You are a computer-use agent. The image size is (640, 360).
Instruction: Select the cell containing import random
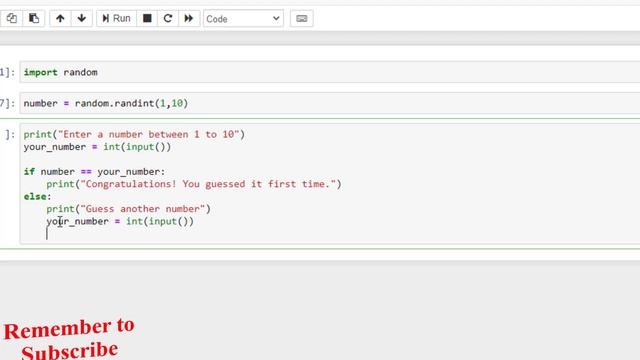point(330,72)
